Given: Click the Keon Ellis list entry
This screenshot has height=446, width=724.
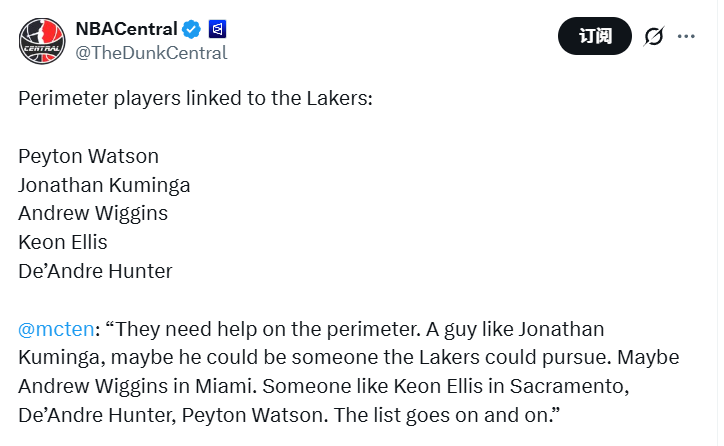Looking at the screenshot, I should coord(63,242).
